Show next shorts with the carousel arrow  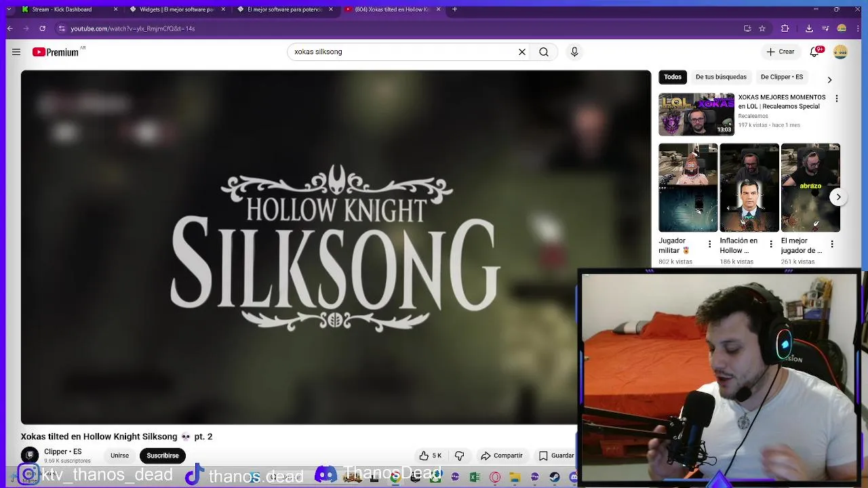pyautogui.click(x=838, y=197)
